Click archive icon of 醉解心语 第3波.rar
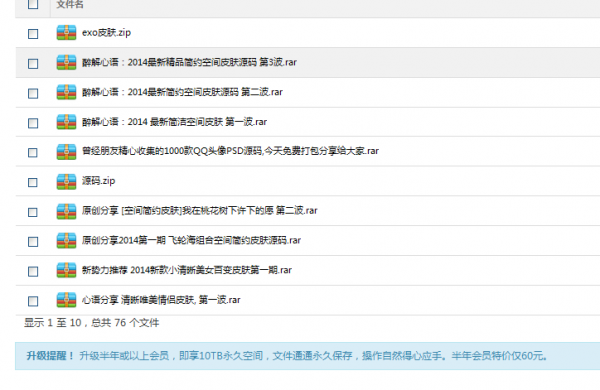The height and width of the screenshot is (390, 600). tap(66, 62)
